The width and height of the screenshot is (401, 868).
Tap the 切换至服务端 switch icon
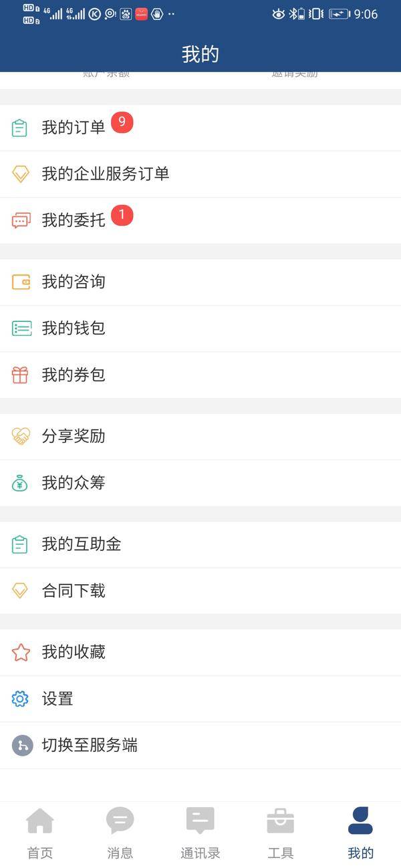point(22,745)
